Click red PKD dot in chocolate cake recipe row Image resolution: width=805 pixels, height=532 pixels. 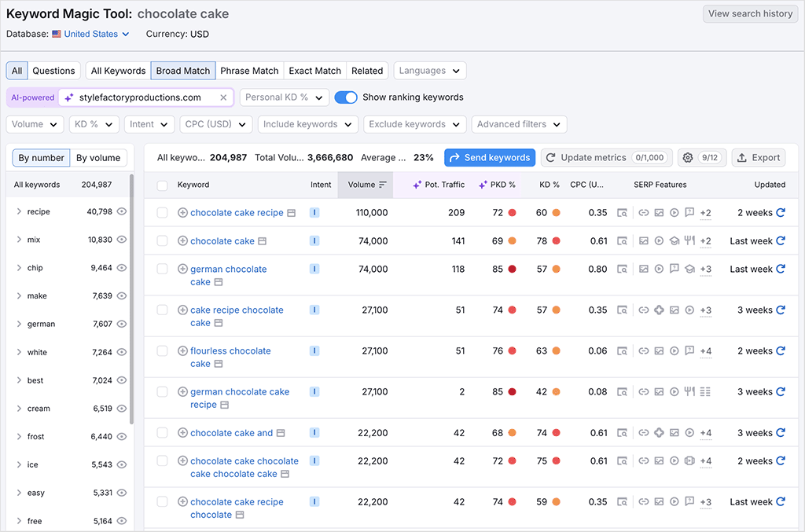click(x=512, y=212)
